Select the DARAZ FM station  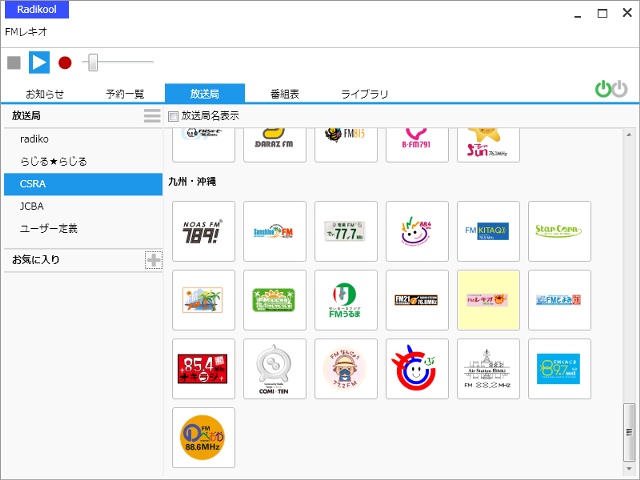tap(275, 145)
